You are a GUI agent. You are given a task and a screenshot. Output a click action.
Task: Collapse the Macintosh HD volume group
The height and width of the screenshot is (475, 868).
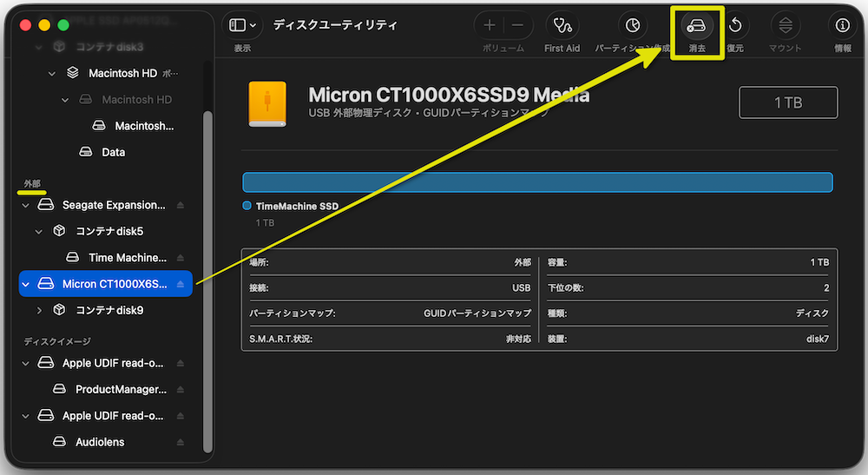52,73
